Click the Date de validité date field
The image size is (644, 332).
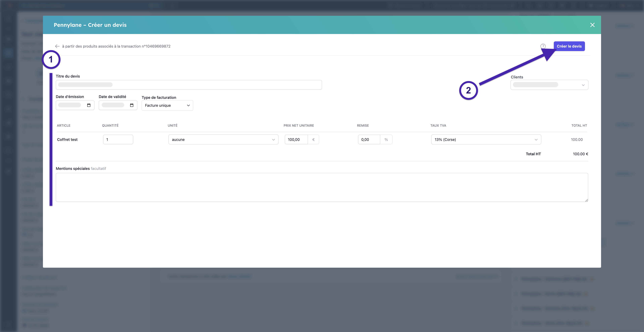[118, 105]
